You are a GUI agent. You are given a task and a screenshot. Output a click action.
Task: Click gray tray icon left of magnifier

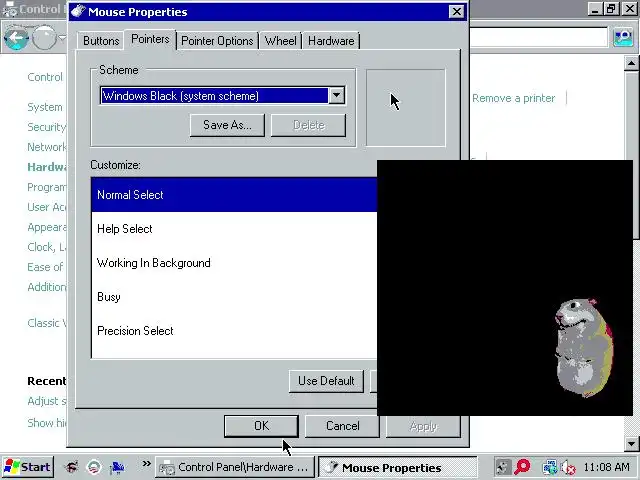502,467
